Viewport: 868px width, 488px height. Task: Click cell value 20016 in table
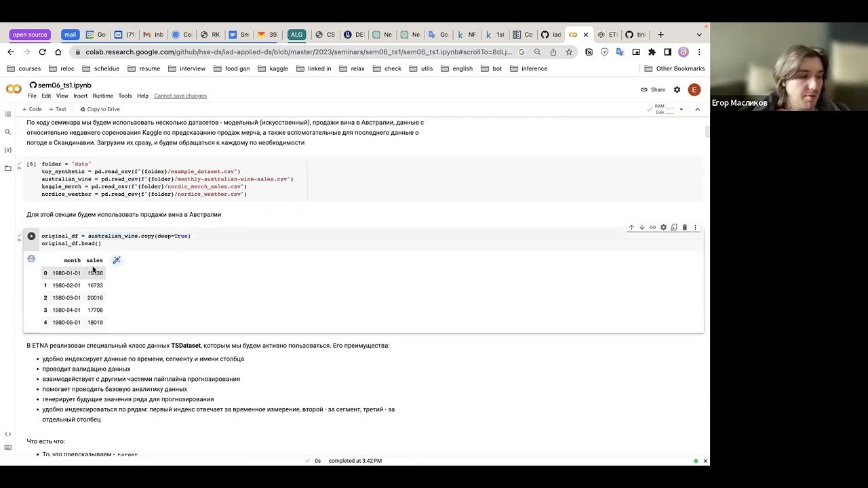[95, 298]
